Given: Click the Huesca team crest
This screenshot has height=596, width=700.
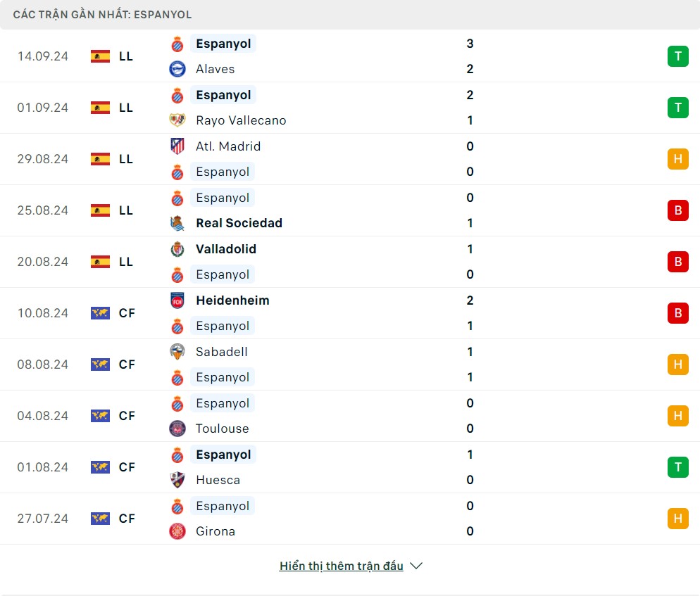Looking at the screenshot, I should coord(177,480).
